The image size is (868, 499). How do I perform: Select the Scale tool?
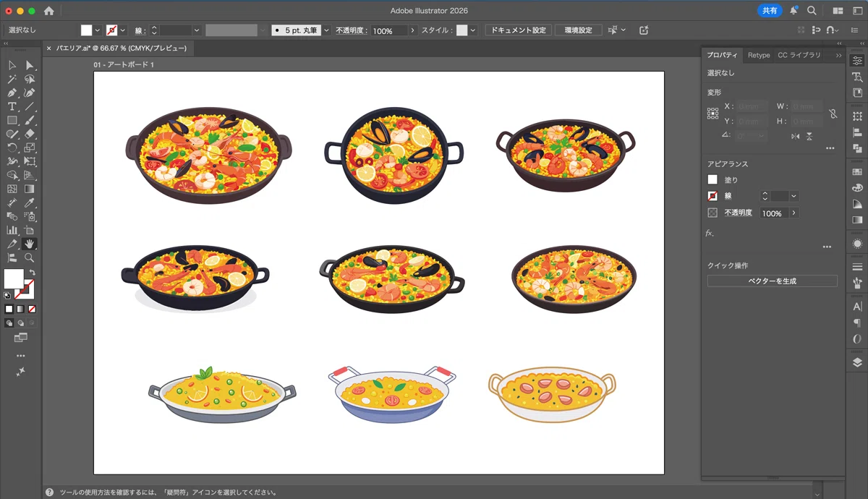click(30, 148)
